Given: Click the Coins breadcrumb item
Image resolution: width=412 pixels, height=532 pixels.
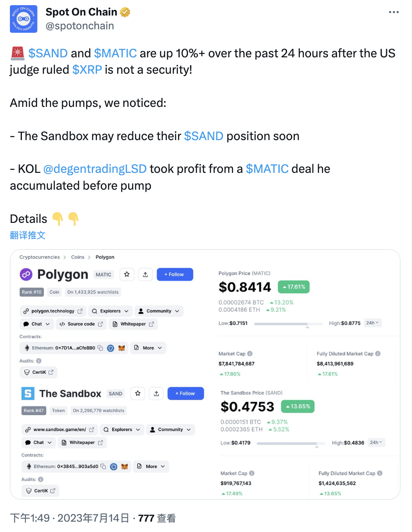Looking at the screenshot, I should pyautogui.click(x=78, y=257).
